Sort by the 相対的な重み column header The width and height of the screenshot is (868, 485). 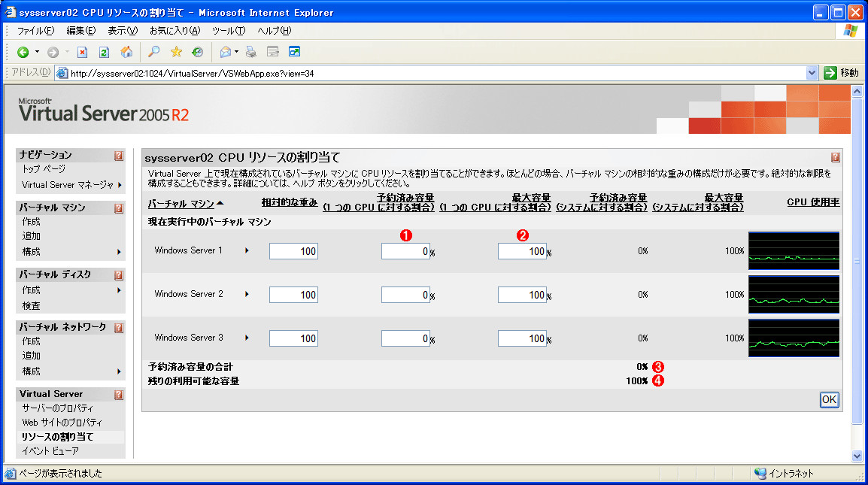[290, 202]
